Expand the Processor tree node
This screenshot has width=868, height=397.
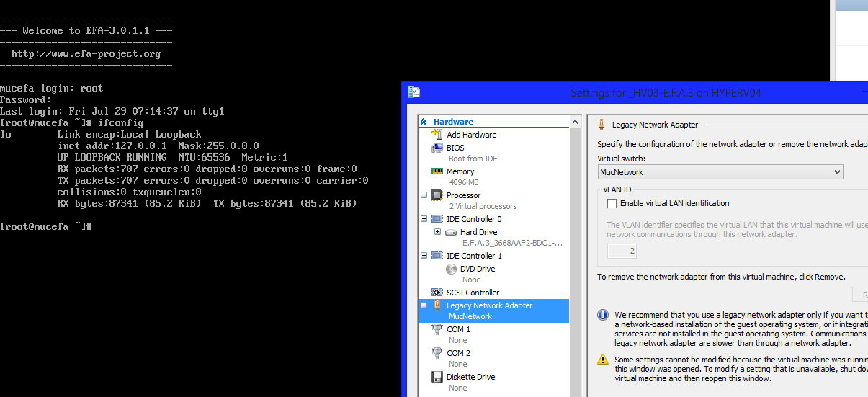(424, 195)
